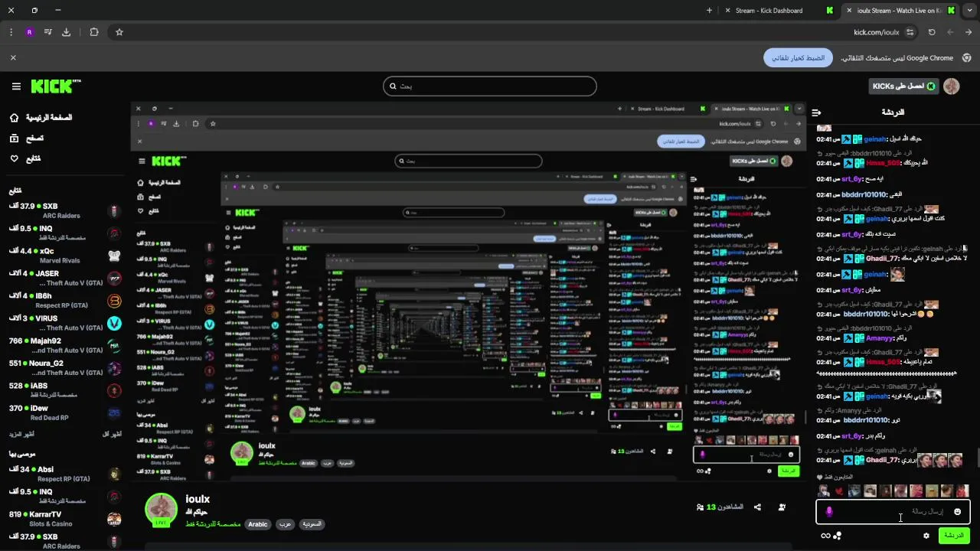Open IB6h Respect RP channel in main sidebar
This screenshot has height=551, width=980.
click(65, 300)
